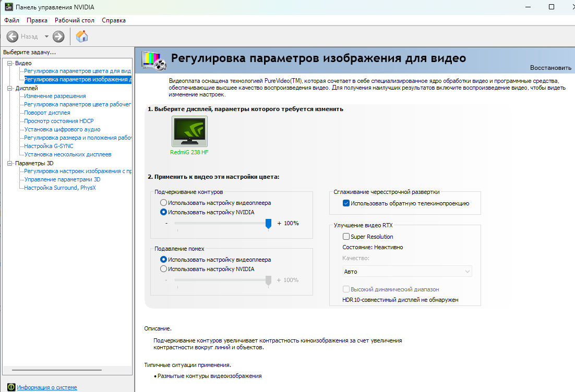575x392 pixels.
Task: Select Регулировка параметров изображения tree item
Action: [x=78, y=80]
